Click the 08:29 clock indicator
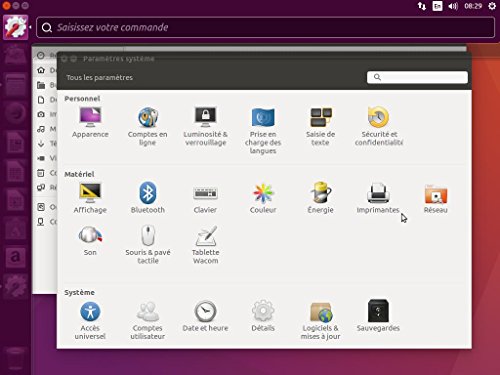Image resolution: width=500 pixels, height=375 pixels. point(473,6)
